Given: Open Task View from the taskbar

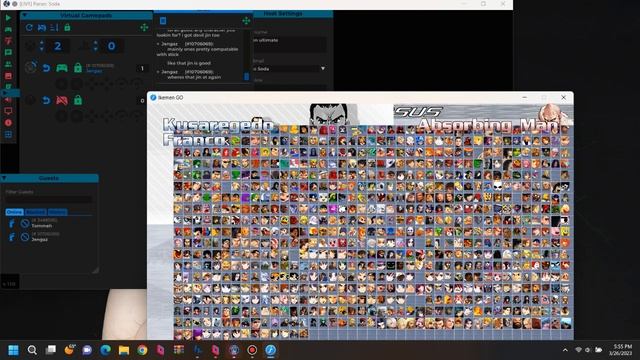Looking at the screenshot, I should click(51, 350).
